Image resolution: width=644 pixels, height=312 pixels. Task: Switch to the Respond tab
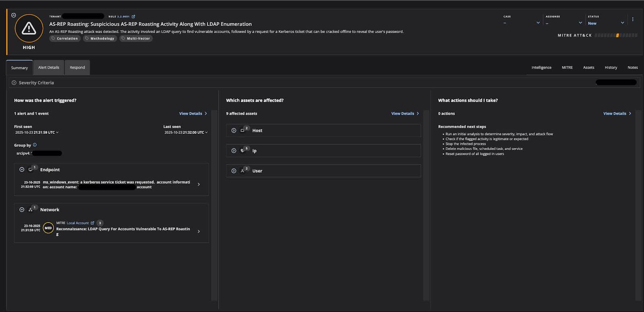click(x=77, y=68)
